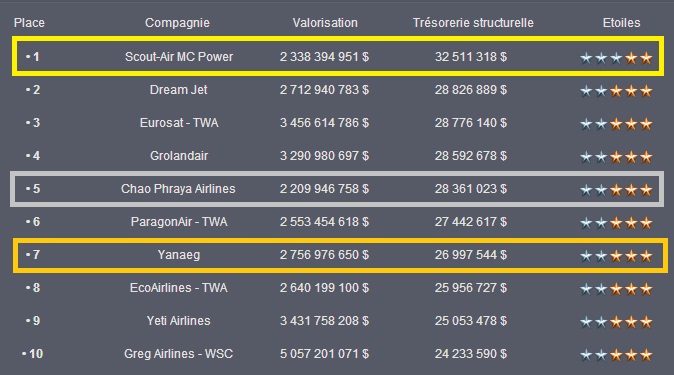Screen dimensions: 674x375
Task: Select the Yanaeg company name
Action: coord(179,255)
